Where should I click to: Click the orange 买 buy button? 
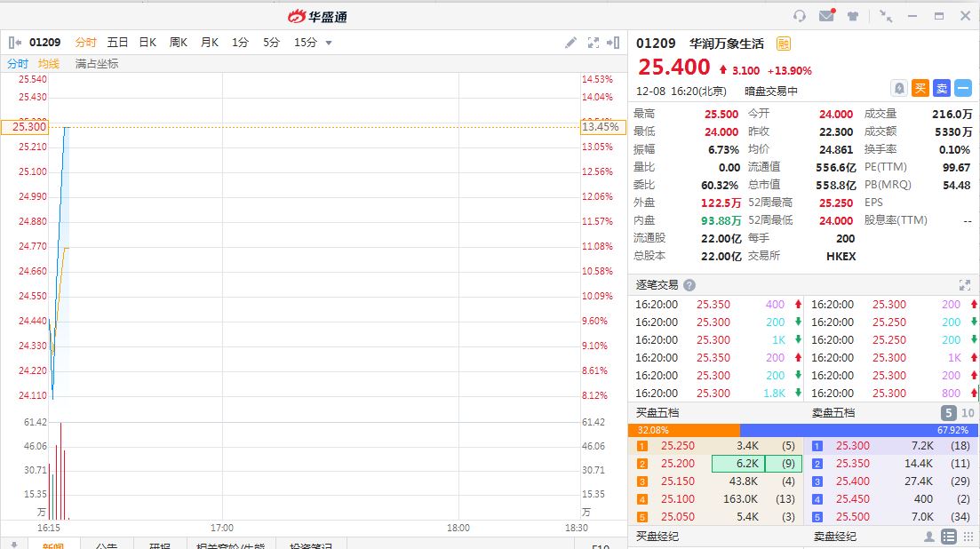point(920,88)
